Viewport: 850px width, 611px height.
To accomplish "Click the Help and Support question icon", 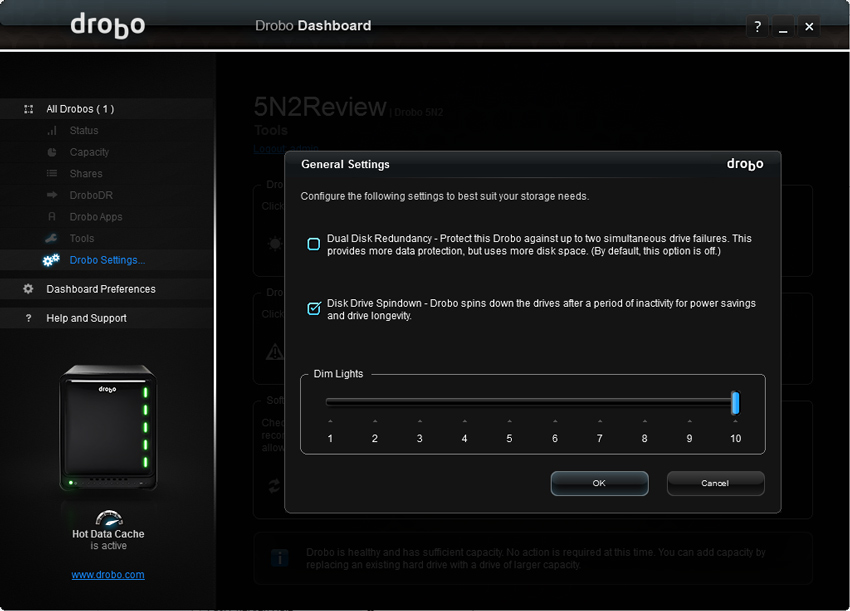I will 28,318.
